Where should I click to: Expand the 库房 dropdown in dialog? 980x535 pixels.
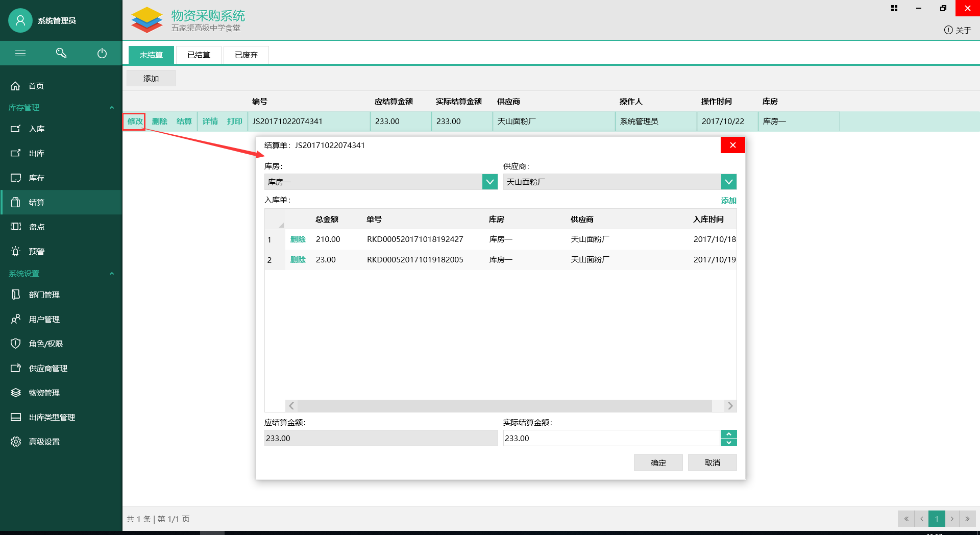(x=489, y=182)
